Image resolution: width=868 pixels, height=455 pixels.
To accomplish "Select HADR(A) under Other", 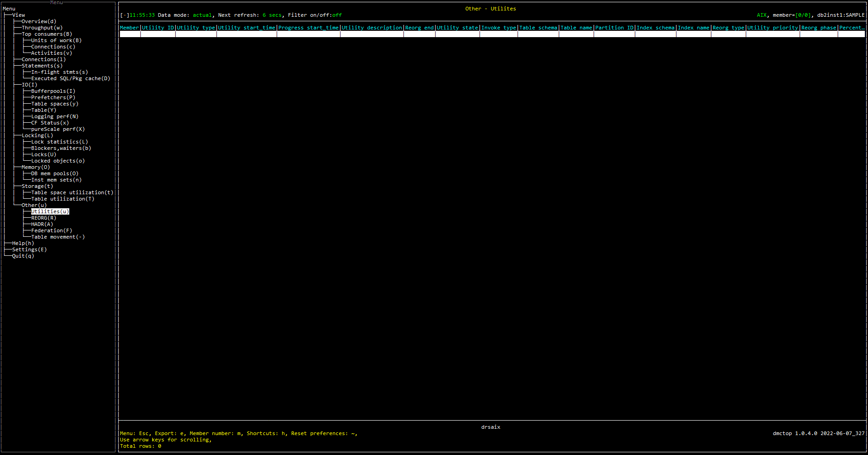I will (x=42, y=224).
